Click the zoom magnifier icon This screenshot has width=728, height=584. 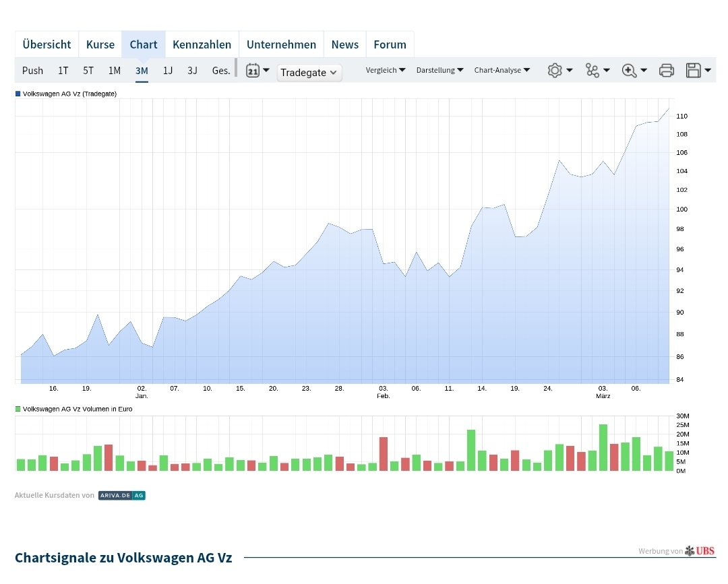coord(629,71)
